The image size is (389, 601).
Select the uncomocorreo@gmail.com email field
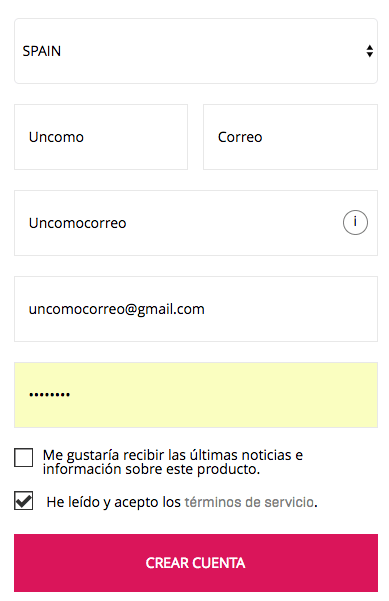pyautogui.click(x=196, y=309)
